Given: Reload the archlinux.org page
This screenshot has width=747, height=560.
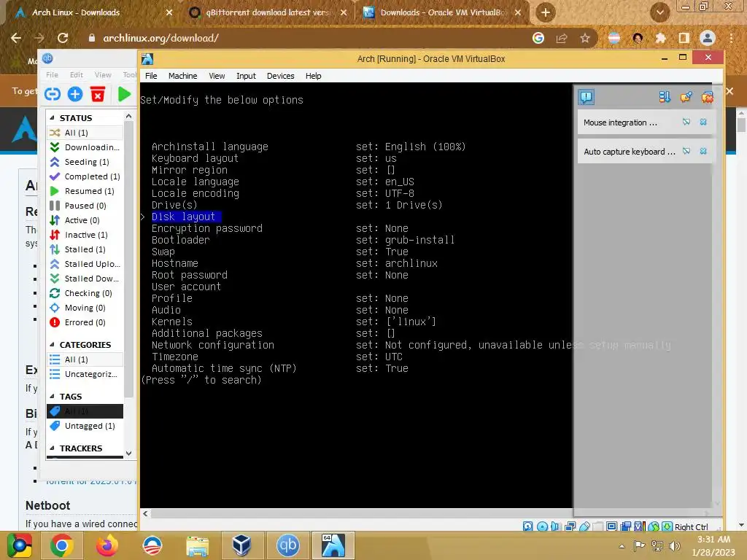Looking at the screenshot, I should (x=63, y=38).
